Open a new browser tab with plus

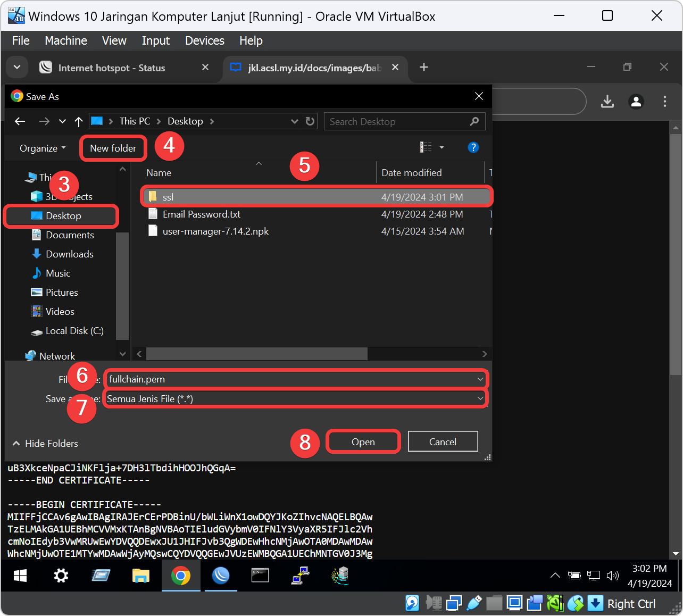(424, 67)
